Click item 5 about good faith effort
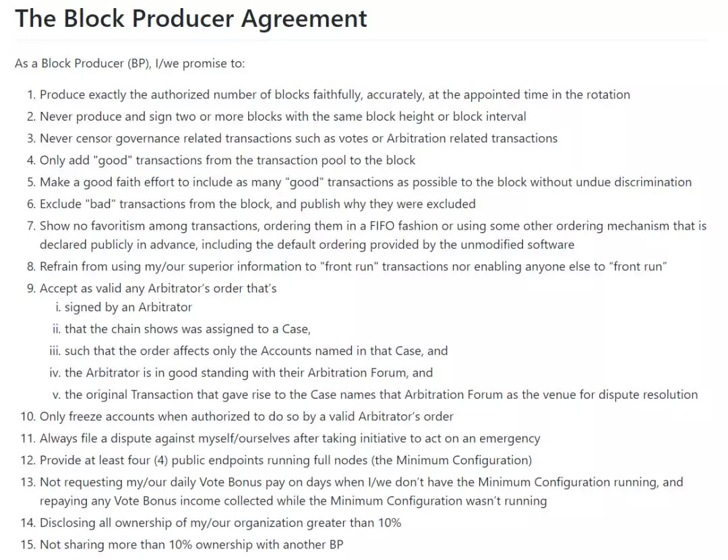Image resolution: width=728 pixels, height=560 pixels. [365, 182]
